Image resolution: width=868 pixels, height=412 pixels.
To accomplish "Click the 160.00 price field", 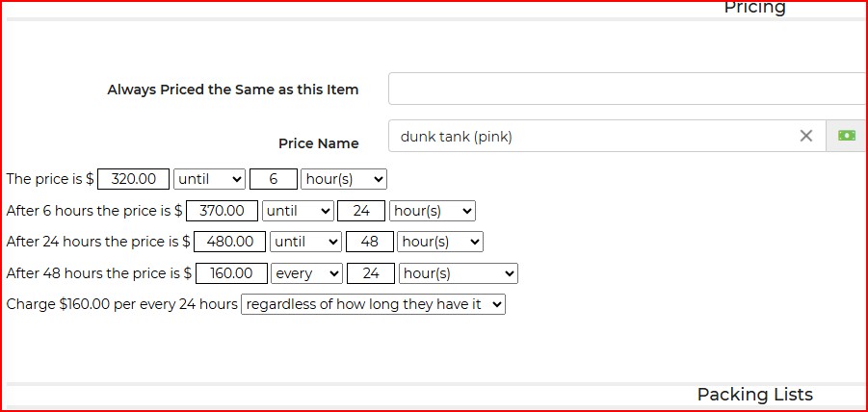I will click(230, 273).
